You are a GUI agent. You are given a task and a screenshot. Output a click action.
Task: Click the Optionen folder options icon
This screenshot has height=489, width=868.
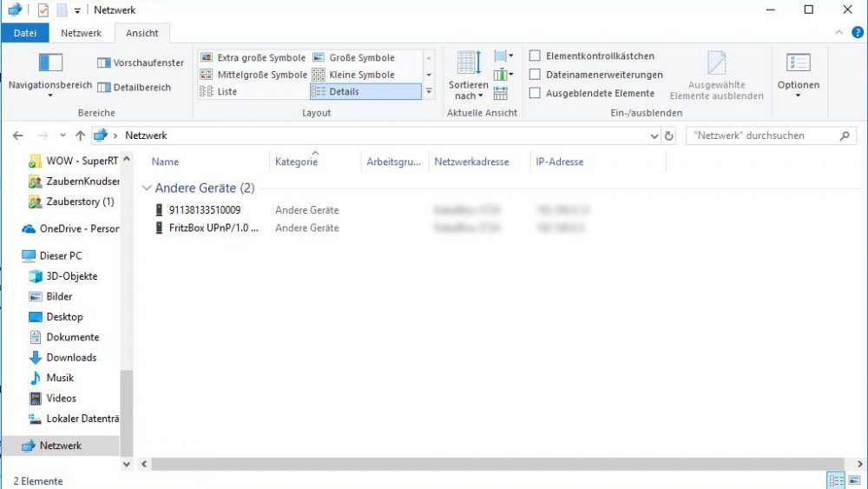coord(798,62)
